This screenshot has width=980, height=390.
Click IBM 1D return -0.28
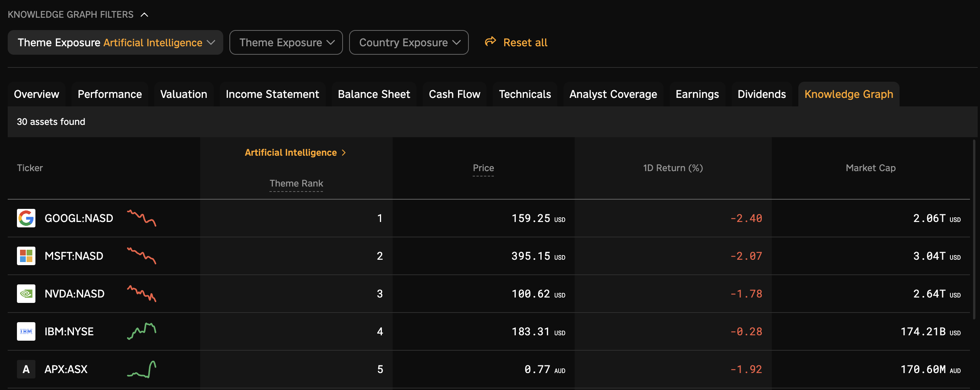pyautogui.click(x=746, y=332)
